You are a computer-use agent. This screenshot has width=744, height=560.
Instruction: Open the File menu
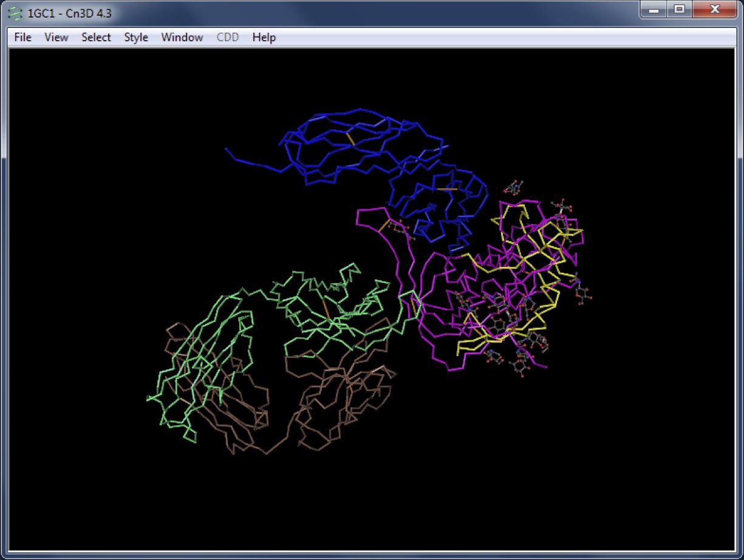pos(22,37)
